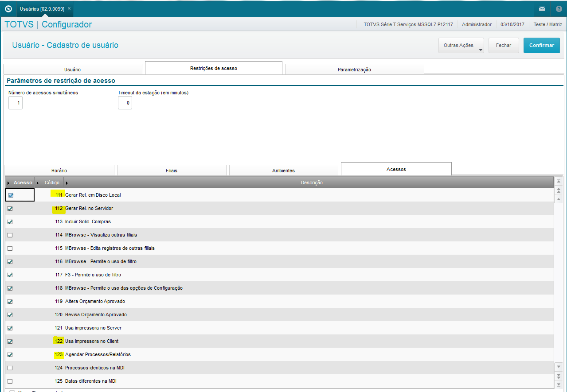Viewport: 567px width, 392px height.
Task: Uncheck access 113 Incluir Solic. Compras
Action: pos(10,221)
